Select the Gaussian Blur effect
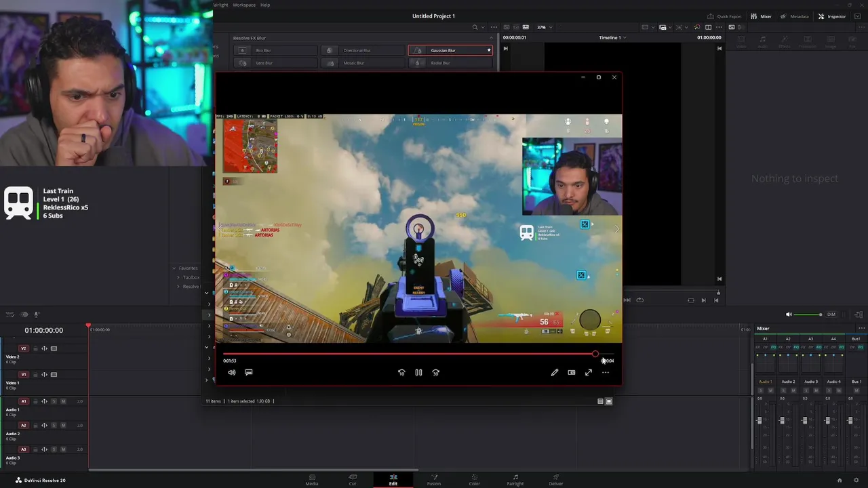Viewport: 868px width, 488px height. (x=450, y=50)
